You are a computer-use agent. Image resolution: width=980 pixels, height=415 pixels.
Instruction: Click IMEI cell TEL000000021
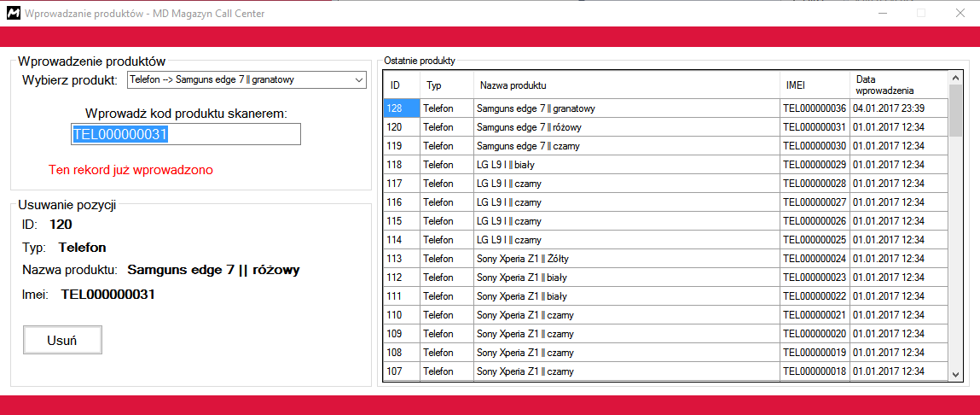coord(815,315)
